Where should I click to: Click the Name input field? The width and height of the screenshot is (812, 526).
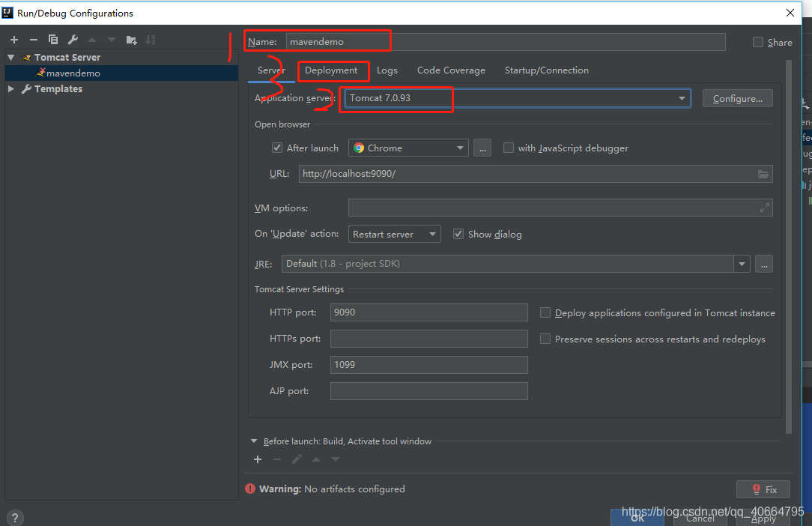tap(506, 42)
